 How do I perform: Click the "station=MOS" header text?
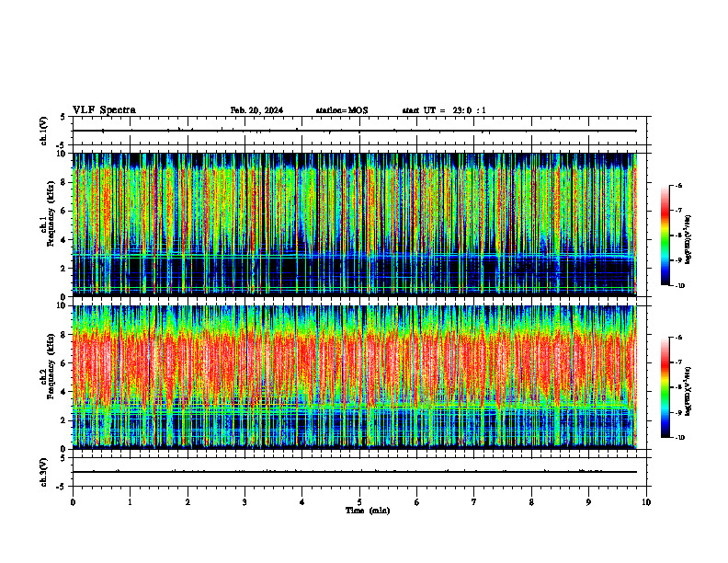342,110
